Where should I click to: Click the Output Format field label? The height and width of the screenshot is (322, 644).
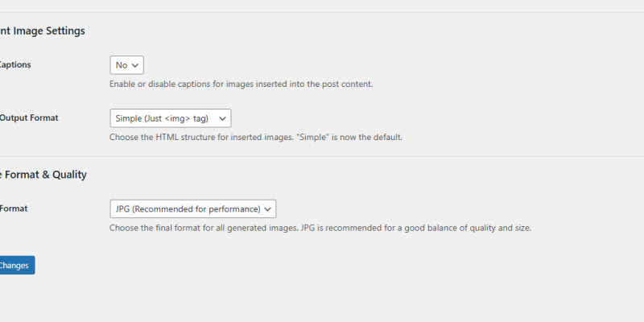point(29,118)
